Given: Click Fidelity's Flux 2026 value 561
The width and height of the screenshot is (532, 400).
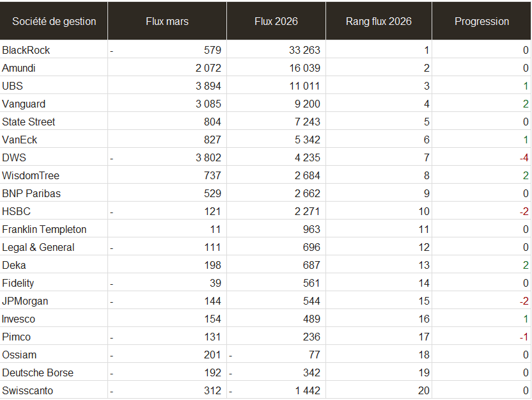Looking at the screenshot, I should [x=311, y=283].
